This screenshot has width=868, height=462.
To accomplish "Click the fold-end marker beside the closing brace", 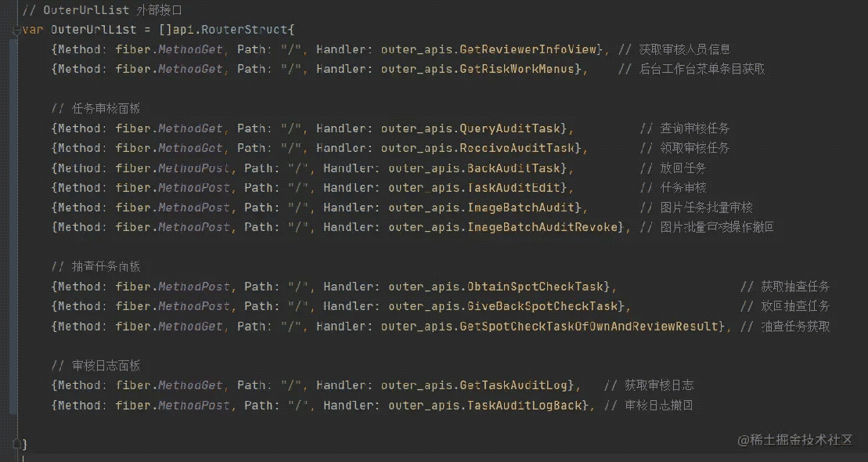I will click(16, 444).
